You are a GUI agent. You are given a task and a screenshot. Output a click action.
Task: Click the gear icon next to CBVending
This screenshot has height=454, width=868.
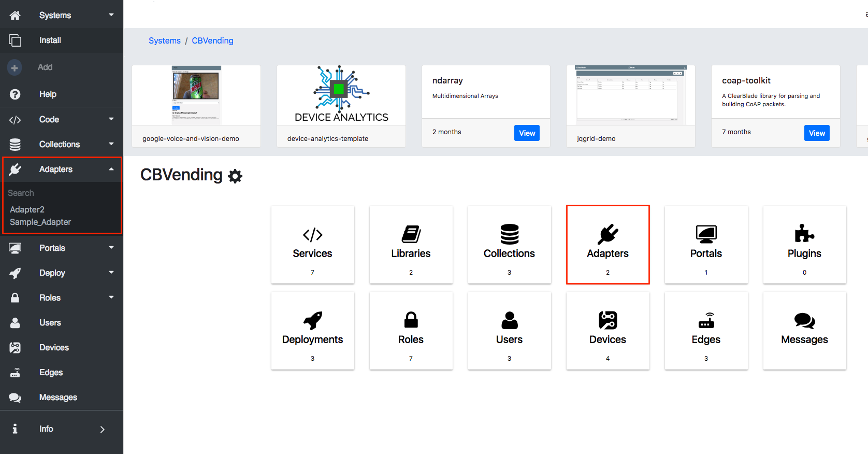[x=235, y=176]
